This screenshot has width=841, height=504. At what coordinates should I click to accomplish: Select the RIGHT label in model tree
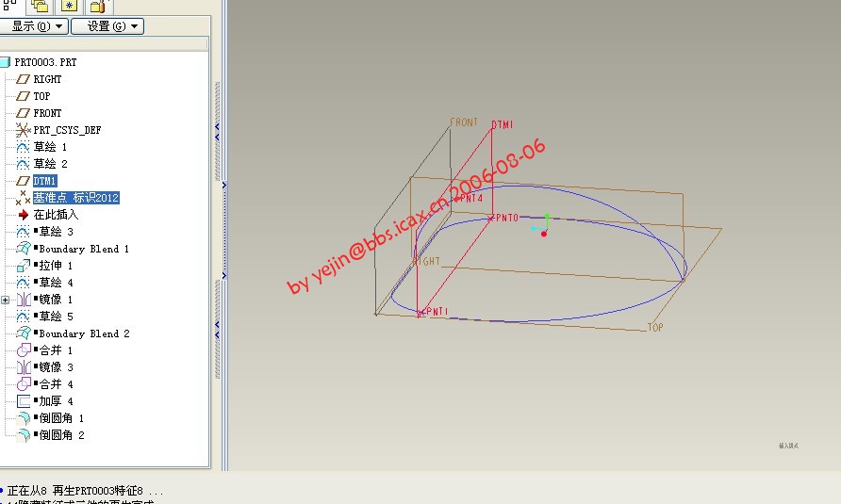point(47,79)
